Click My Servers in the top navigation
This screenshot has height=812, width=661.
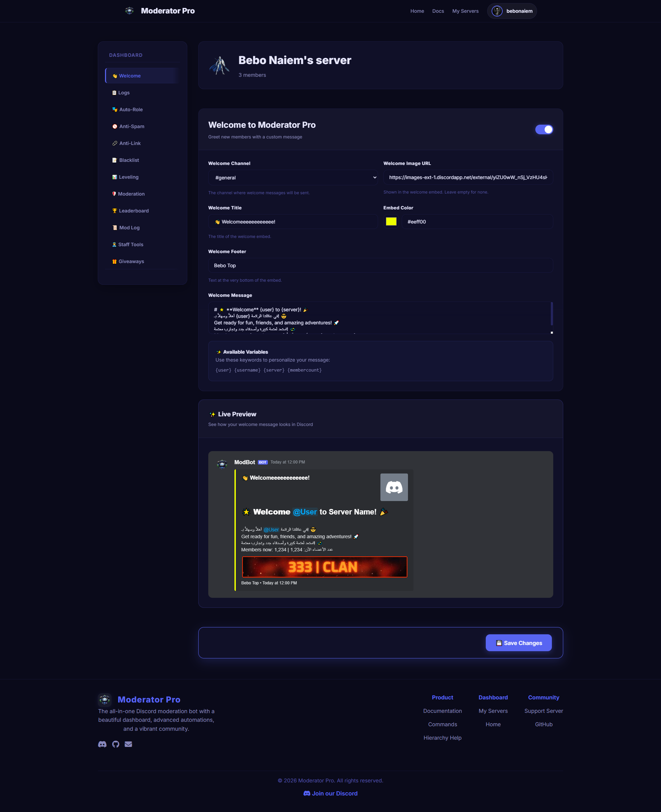(465, 11)
